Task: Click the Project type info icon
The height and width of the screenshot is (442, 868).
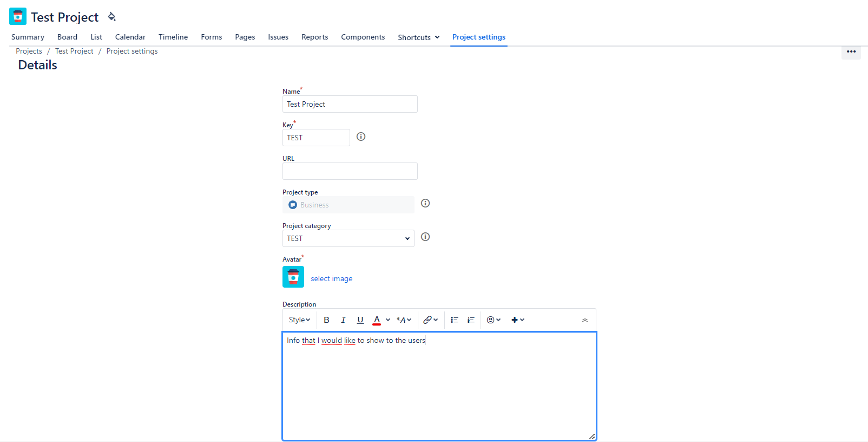Action: point(425,203)
